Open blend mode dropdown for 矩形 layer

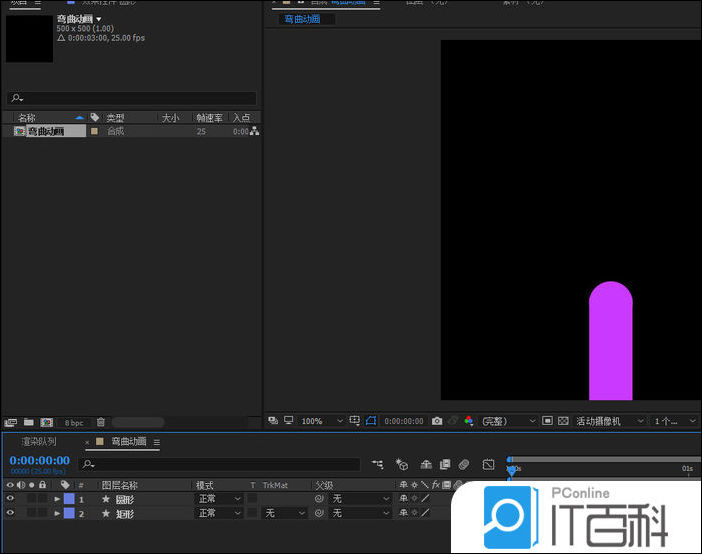coord(219,513)
